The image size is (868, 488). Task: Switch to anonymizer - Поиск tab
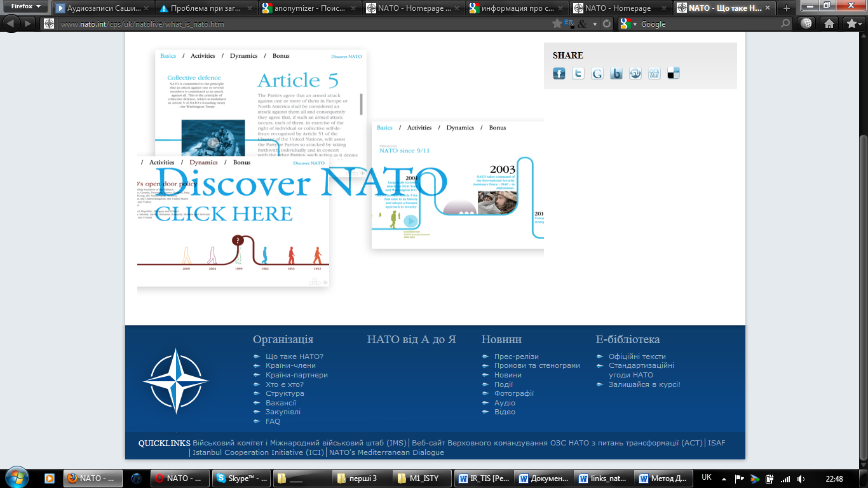point(309,8)
